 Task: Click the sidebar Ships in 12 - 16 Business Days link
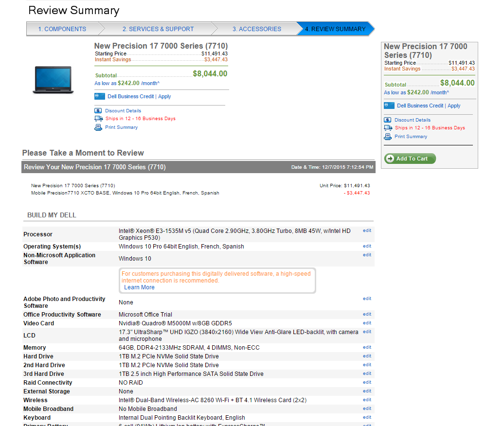pyautogui.click(x=430, y=128)
